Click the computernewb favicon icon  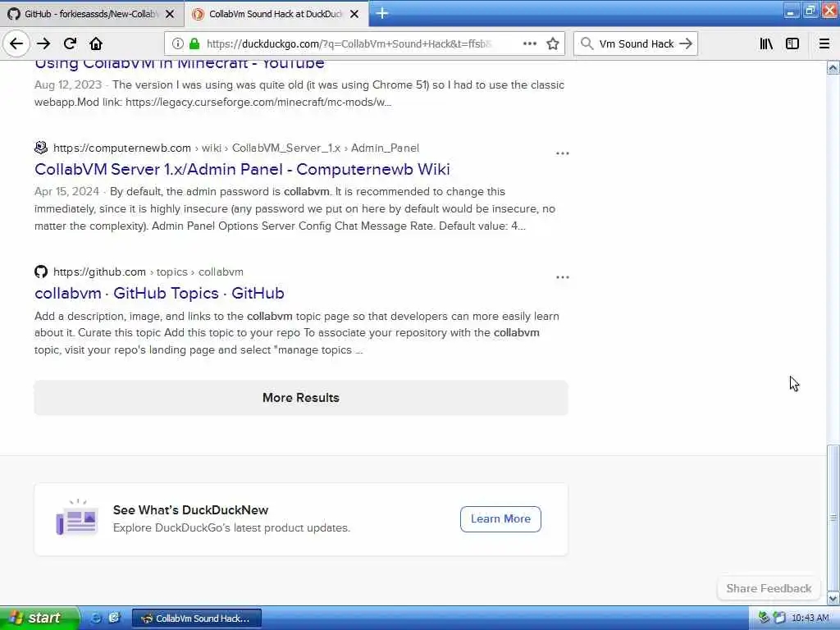[x=41, y=148]
